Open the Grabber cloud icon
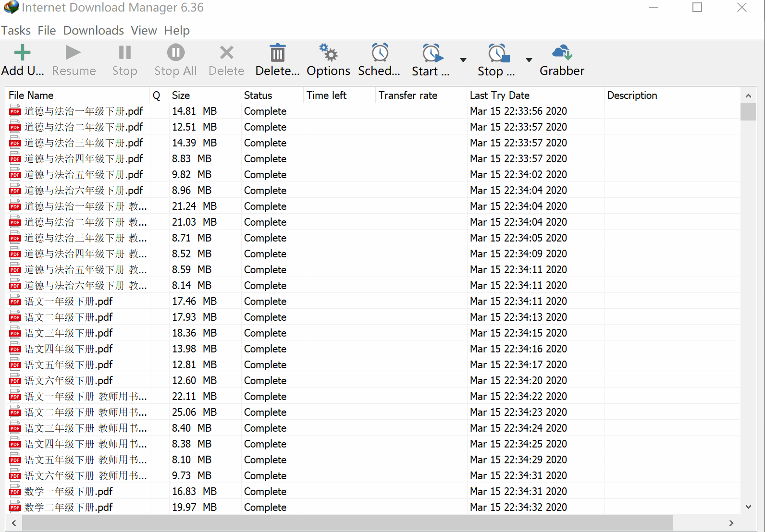This screenshot has height=532, width=765. 562,52
